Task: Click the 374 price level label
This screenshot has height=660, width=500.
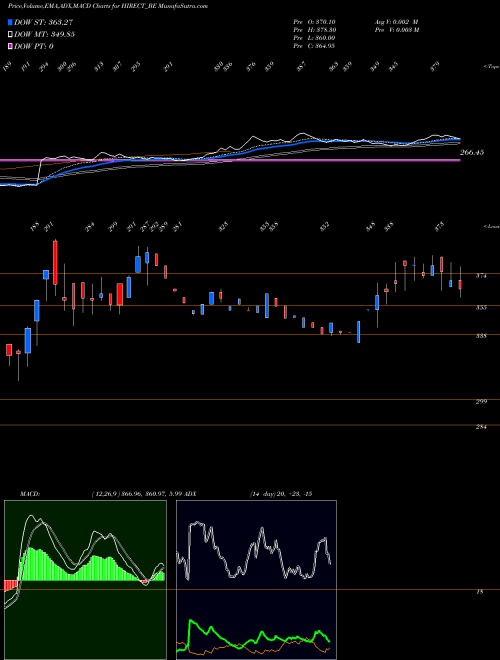Action: click(481, 276)
